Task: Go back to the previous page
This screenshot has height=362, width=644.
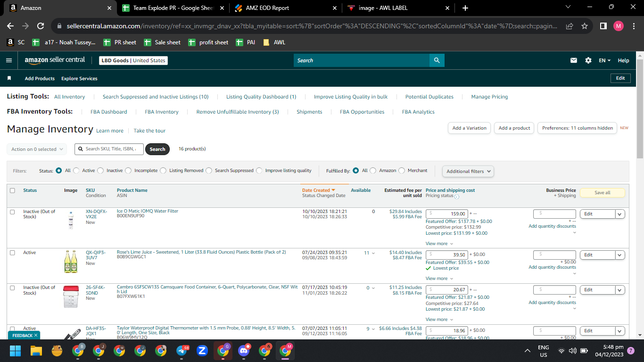Action: coord(10,26)
